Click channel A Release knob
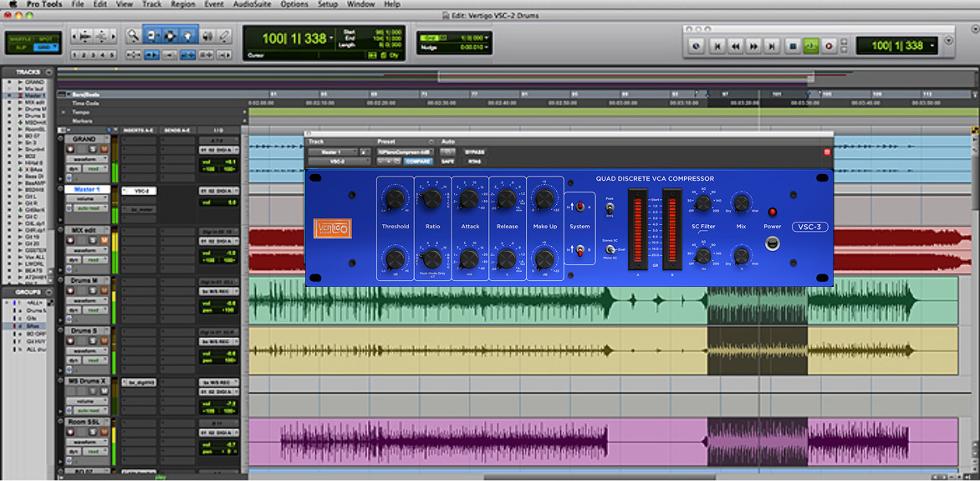 click(x=507, y=200)
